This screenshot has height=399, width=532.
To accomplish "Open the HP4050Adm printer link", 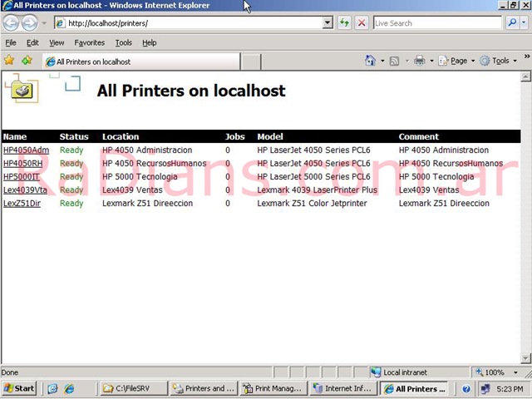I will [x=26, y=150].
